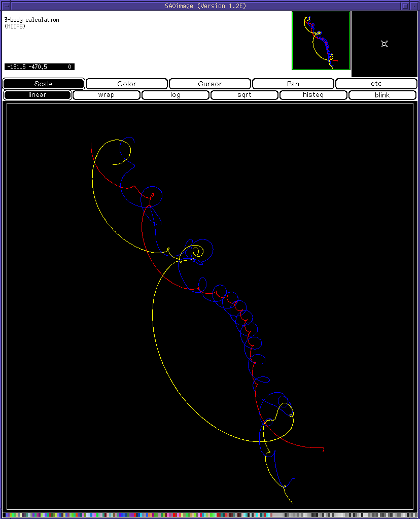Enable blink mode
The height and width of the screenshot is (519, 420).
(382, 95)
